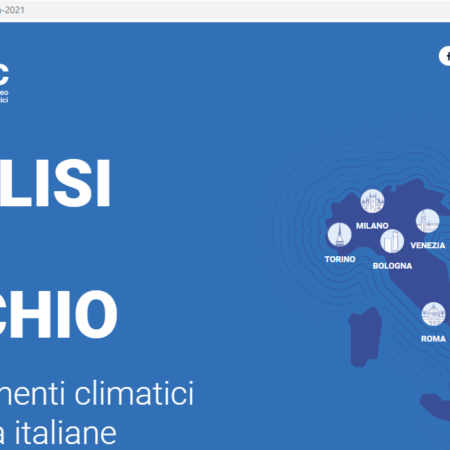Open the Facebook share icon
The height and width of the screenshot is (450, 450).
445,56
